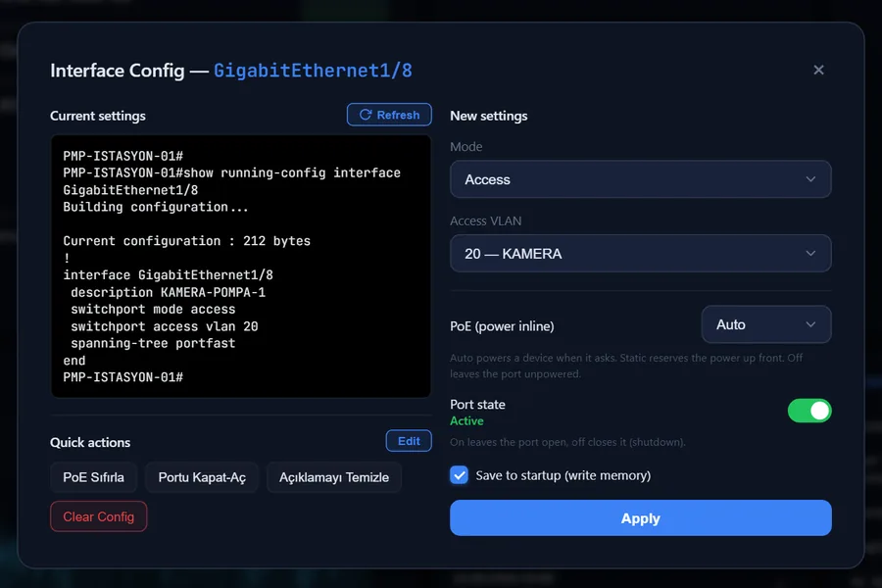Click the Açıklamayı Temizle quick action

pos(334,477)
